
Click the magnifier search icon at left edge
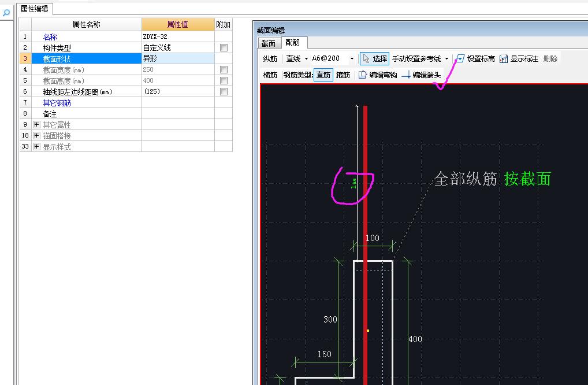[x=6, y=13]
